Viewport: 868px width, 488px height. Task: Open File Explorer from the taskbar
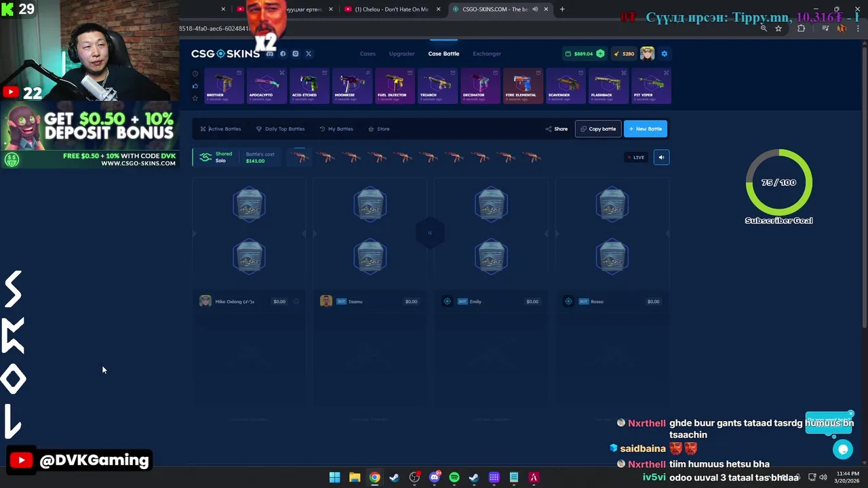pyautogui.click(x=355, y=477)
